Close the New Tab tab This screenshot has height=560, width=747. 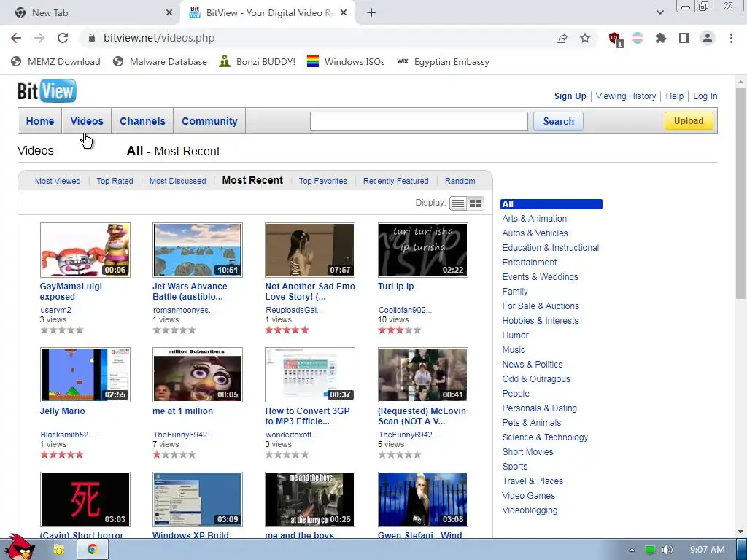click(x=169, y=13)
